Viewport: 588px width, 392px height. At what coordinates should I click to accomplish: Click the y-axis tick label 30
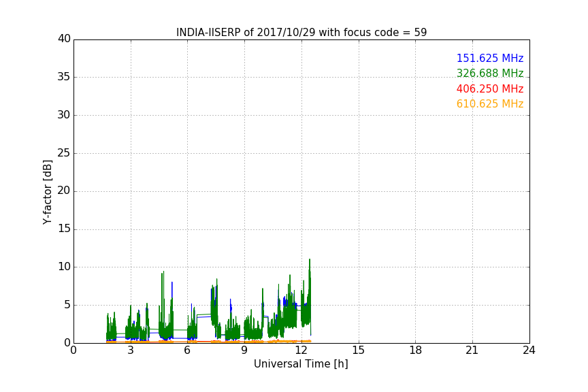tap(64, 115)
